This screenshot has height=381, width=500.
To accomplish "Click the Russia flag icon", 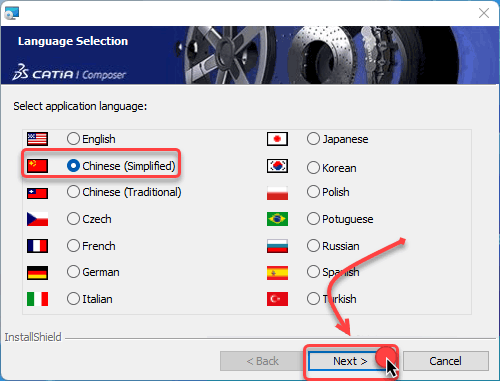I will click(x=277, y=246).
